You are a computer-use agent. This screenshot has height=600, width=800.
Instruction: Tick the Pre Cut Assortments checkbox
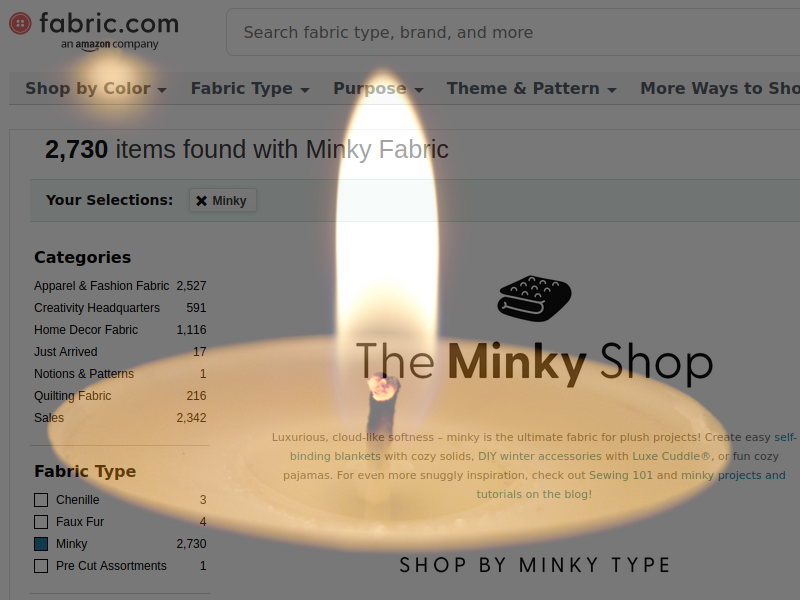(41, 566)
